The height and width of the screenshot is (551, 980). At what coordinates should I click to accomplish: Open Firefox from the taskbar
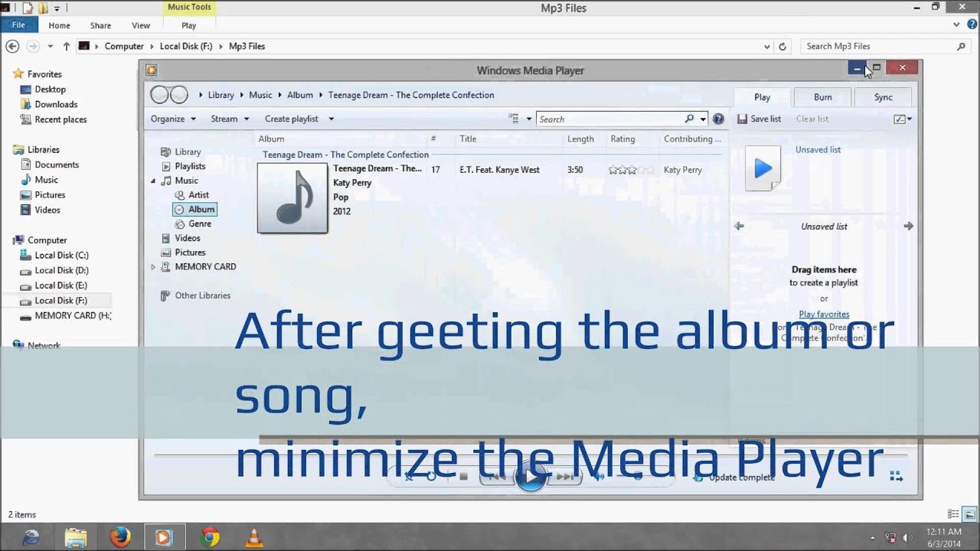coord(120,537)
